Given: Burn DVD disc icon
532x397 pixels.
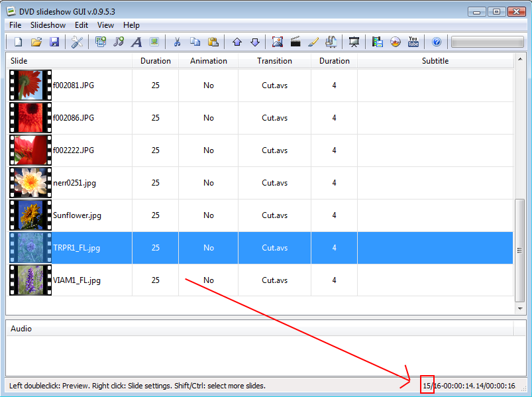Looking at the screenshot, I should pos(396,42).
